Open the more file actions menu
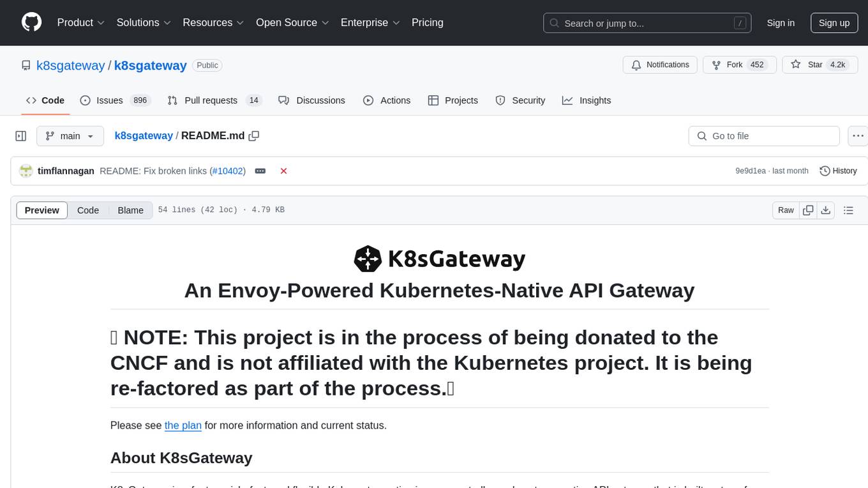The width and height of the screenshot is (868, 488). [858, 136]
